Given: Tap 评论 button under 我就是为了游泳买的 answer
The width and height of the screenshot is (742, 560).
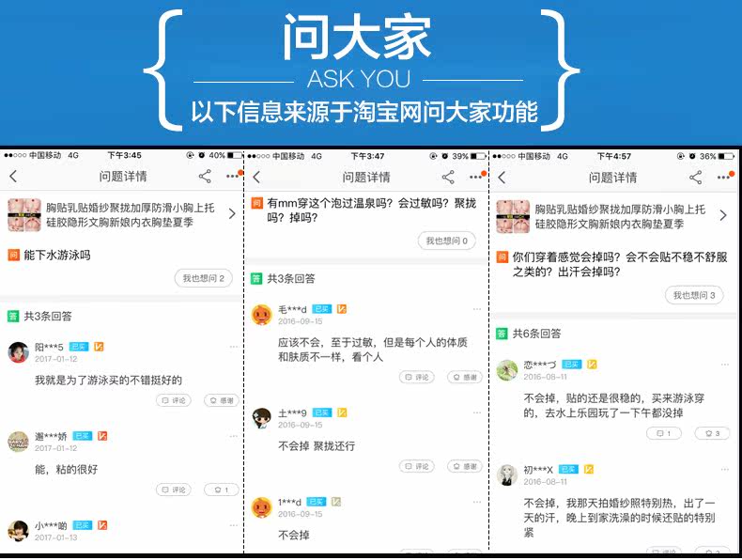Looking at the screenshot, I should 174,400.
